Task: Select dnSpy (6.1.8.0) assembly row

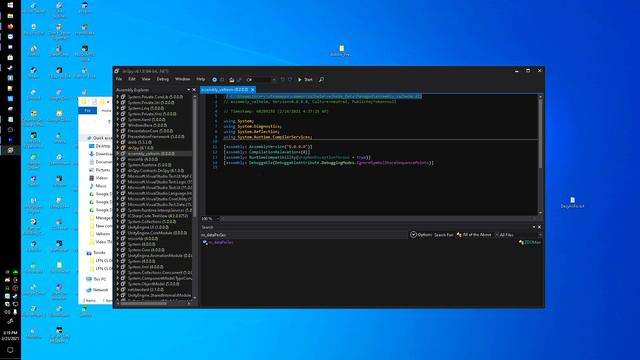Action: pos(140,148)
